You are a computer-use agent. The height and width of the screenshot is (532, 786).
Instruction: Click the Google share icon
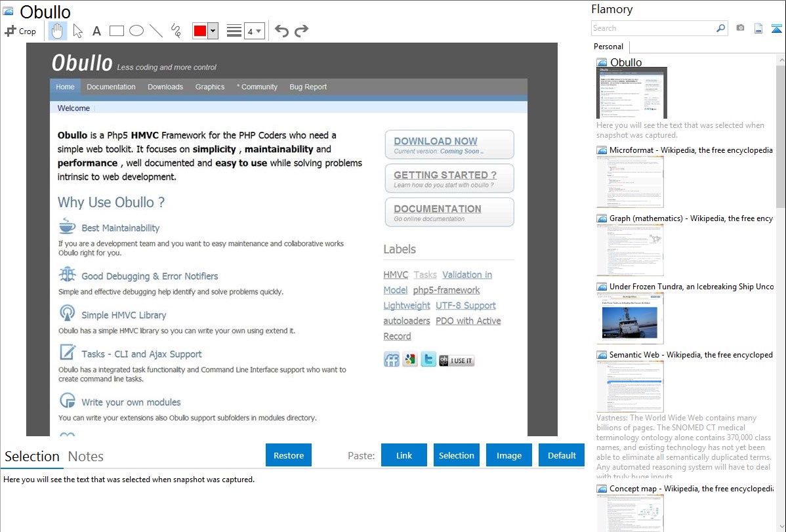[410, 359]
